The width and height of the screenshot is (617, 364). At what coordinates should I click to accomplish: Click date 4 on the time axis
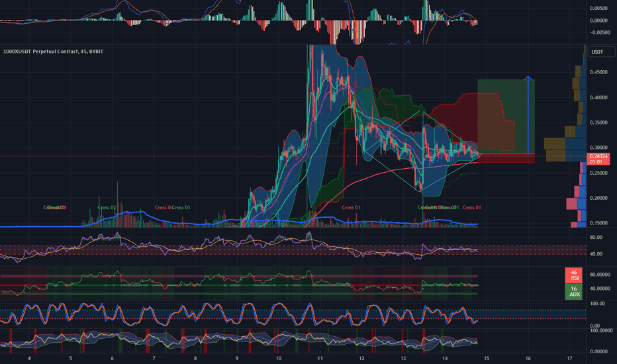[29, 359]
